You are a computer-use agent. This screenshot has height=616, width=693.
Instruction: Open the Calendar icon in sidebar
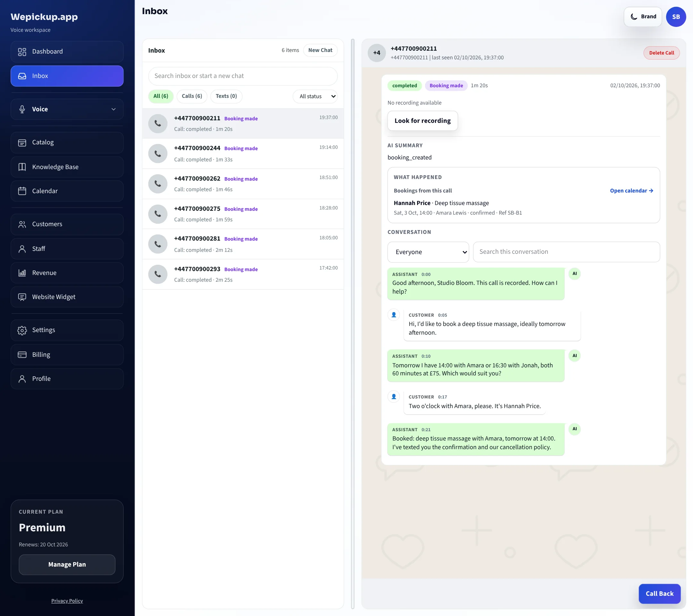point(22,191)
